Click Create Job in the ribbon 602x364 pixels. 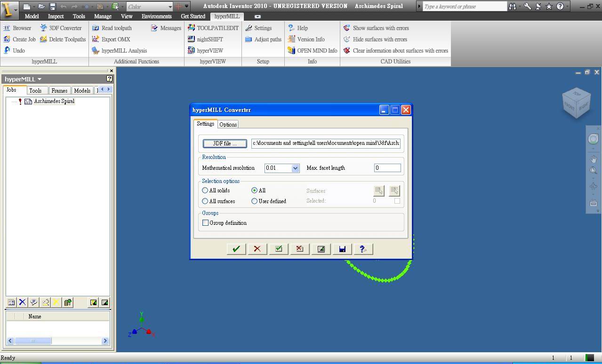tap(20, 40)
